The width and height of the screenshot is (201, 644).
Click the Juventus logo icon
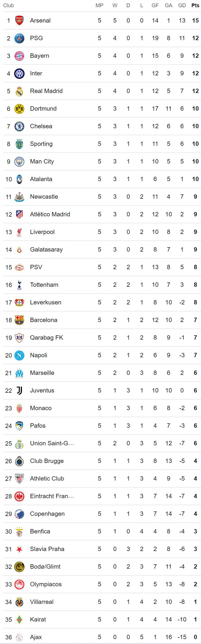click(x=19, y=390)
